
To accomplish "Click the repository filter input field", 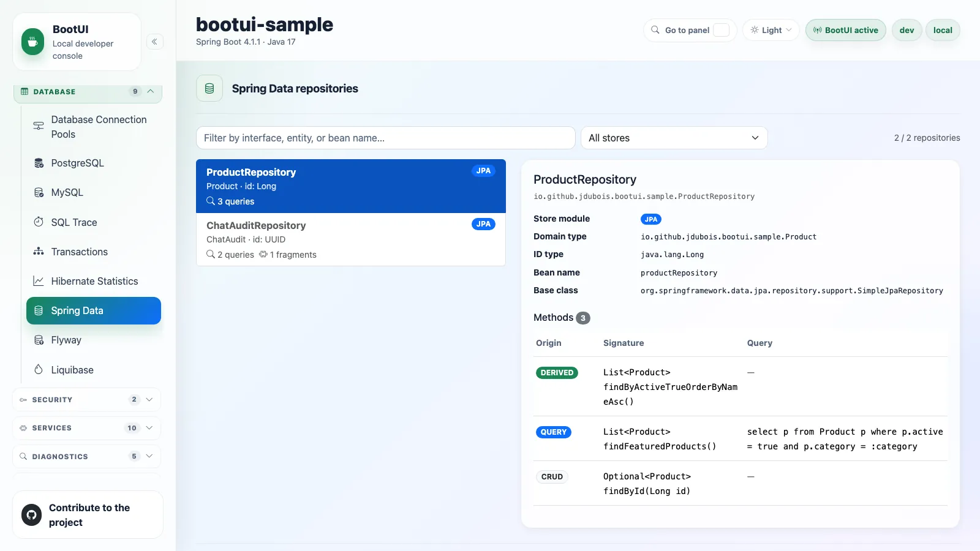I will 385,138.
